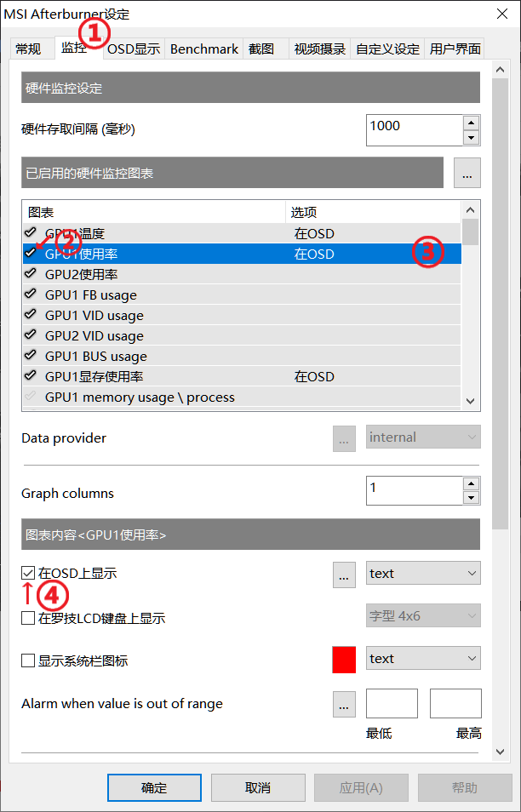Click the 图表 column header
Viewport: 521px width, 812px height.
[154, 212]
